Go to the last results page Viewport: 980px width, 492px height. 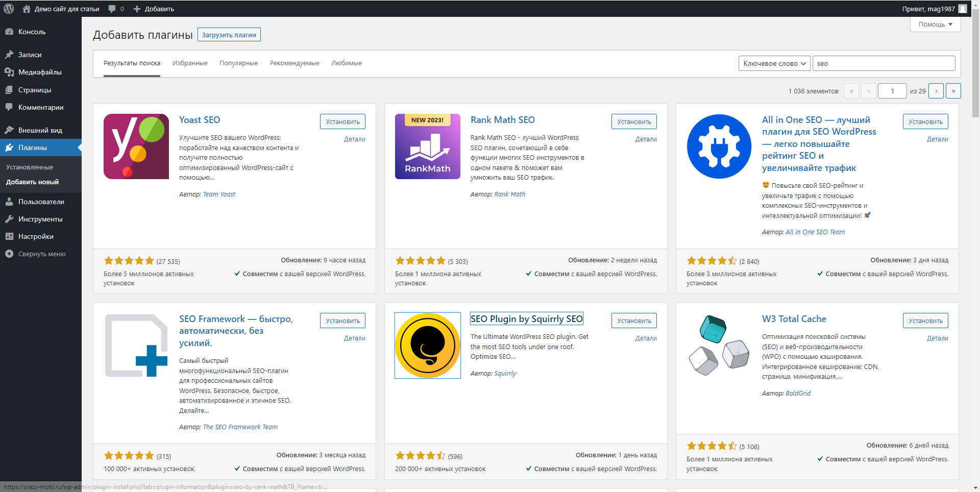(953, 91)
